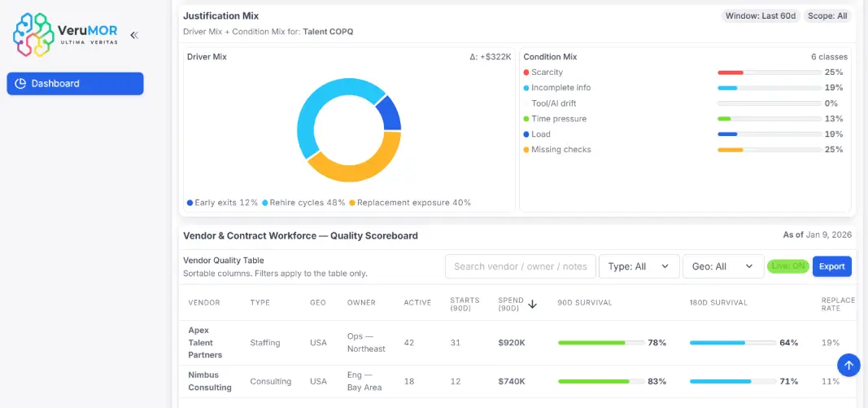Image resolution: width=868 pixels, height=408 pixels.
Task: Sort table by 90D Survival column
Action: tap(584, 302)
